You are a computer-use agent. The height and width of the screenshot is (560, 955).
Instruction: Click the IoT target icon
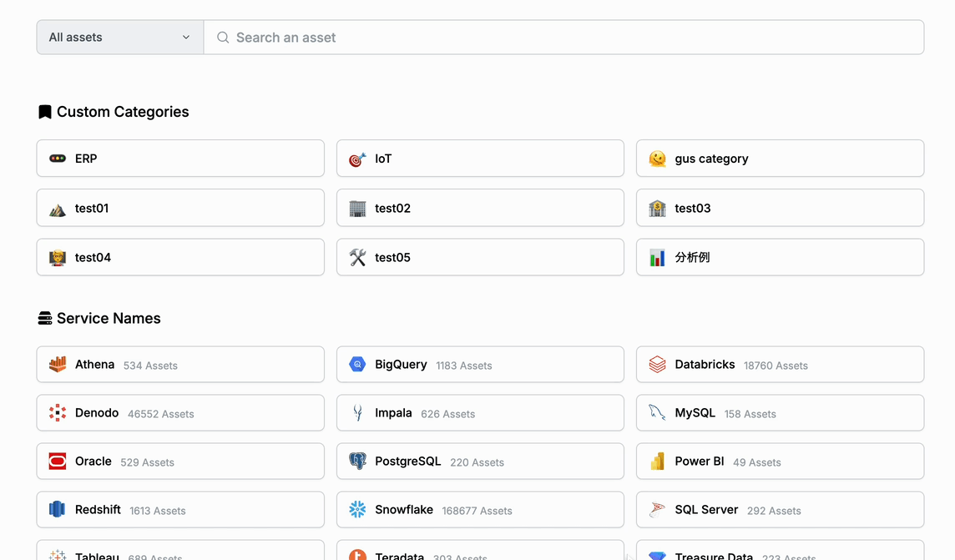point(357,159)
